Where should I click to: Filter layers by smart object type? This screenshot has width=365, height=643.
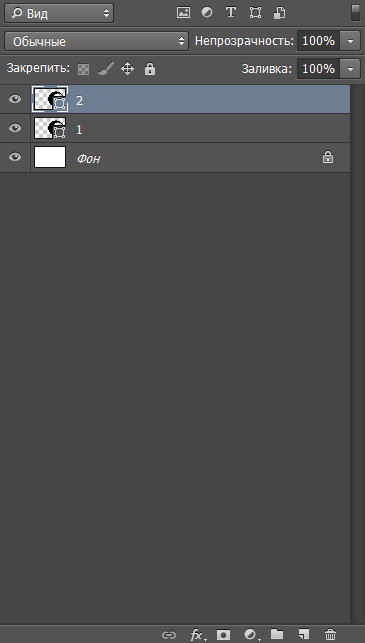tap(279, 13)
